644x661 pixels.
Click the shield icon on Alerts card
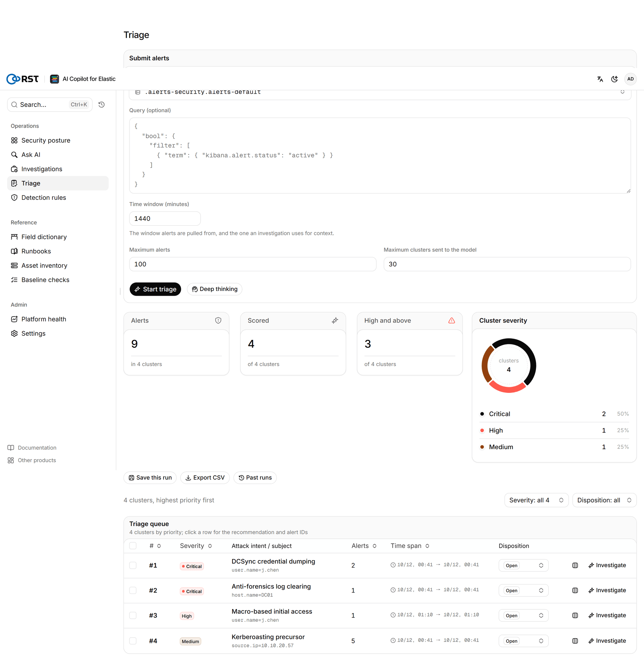pos(218,320)
